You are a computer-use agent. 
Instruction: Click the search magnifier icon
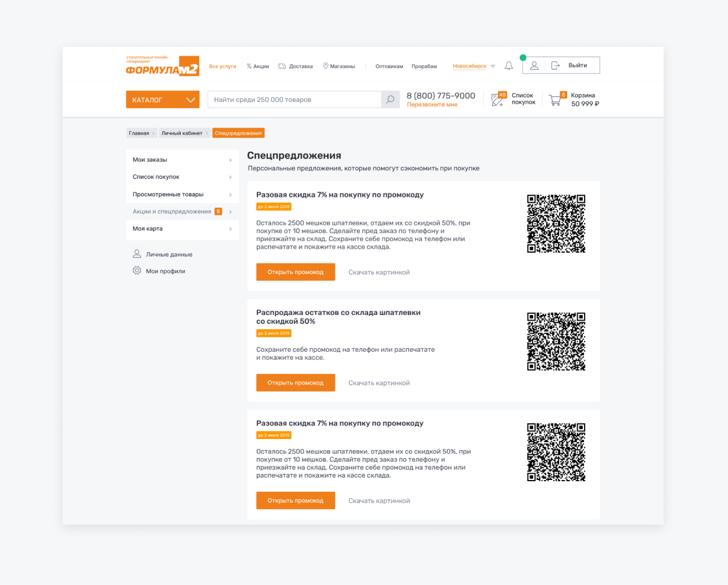(x=390, y=100)
